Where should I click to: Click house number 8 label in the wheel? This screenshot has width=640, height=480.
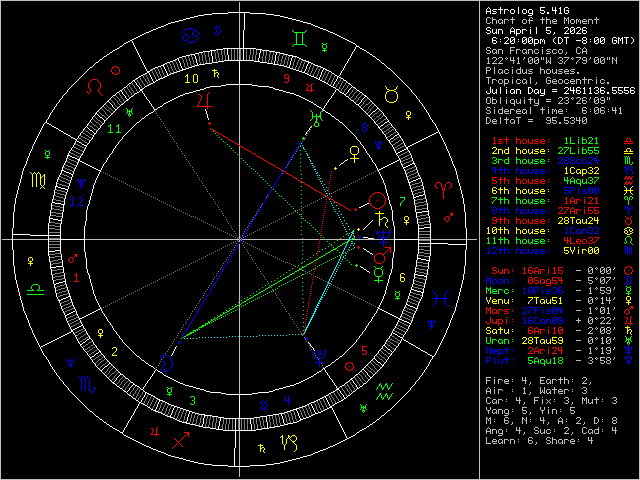click(x=364, y=128)
